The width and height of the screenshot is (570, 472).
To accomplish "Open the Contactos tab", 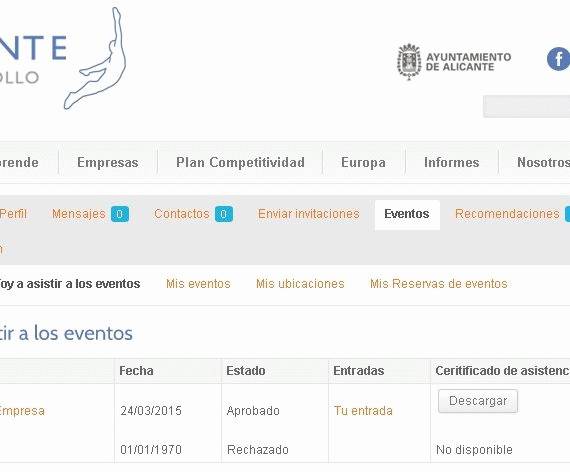I will [x=182, y=214].
